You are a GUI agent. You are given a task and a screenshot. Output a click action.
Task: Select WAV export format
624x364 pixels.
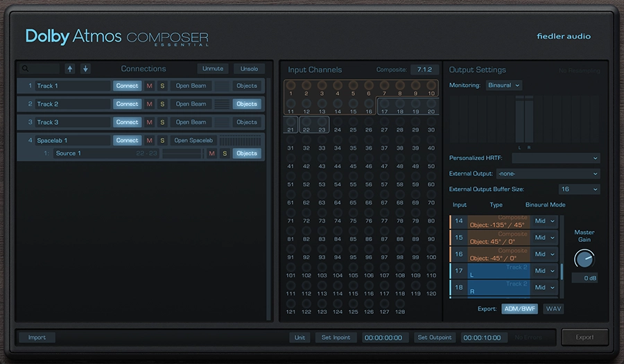(x=553, y=309)
